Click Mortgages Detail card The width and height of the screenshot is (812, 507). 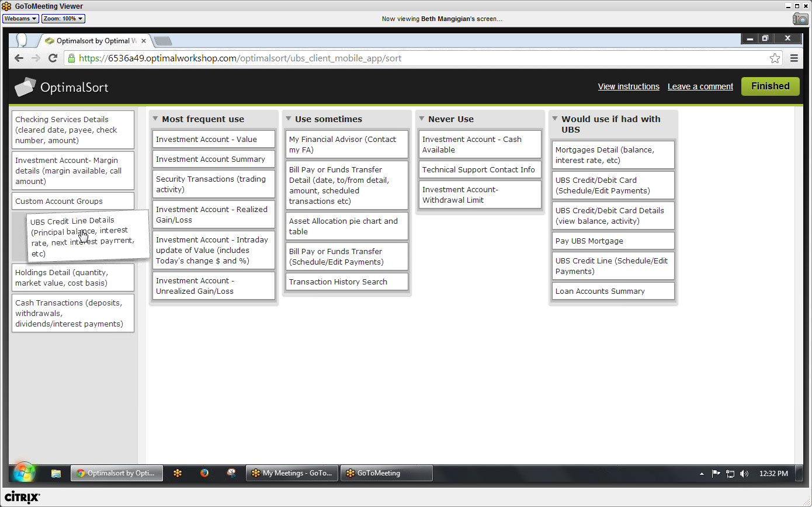613,155
